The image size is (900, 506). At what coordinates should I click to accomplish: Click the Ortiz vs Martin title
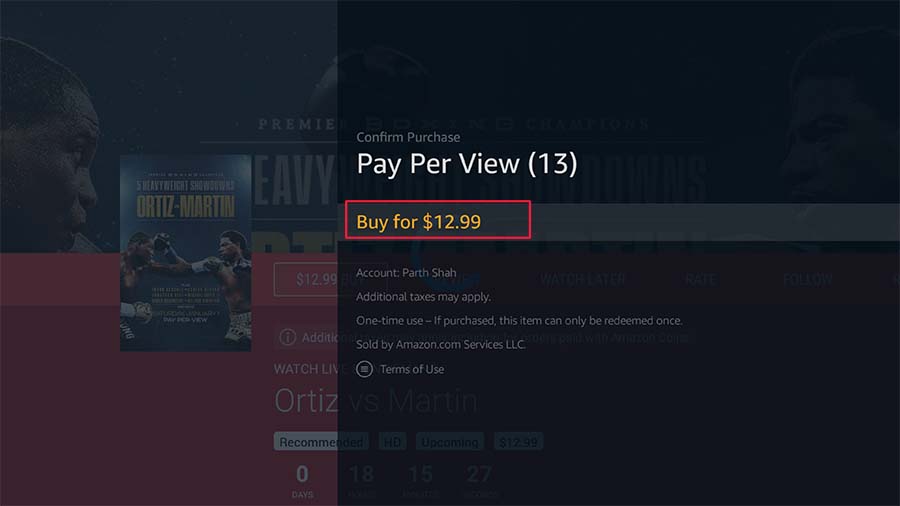click(x=375, y=400)
